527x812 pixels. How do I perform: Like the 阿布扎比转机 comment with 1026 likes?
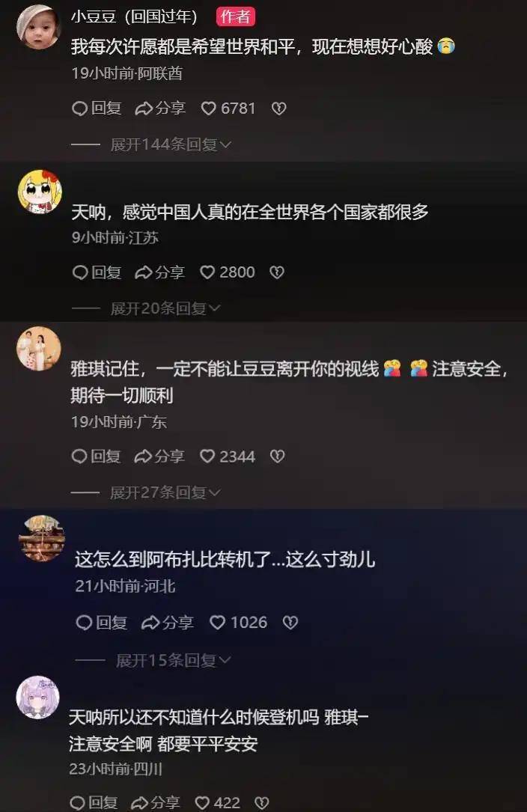pyautogui.click(x=238, y=623)
